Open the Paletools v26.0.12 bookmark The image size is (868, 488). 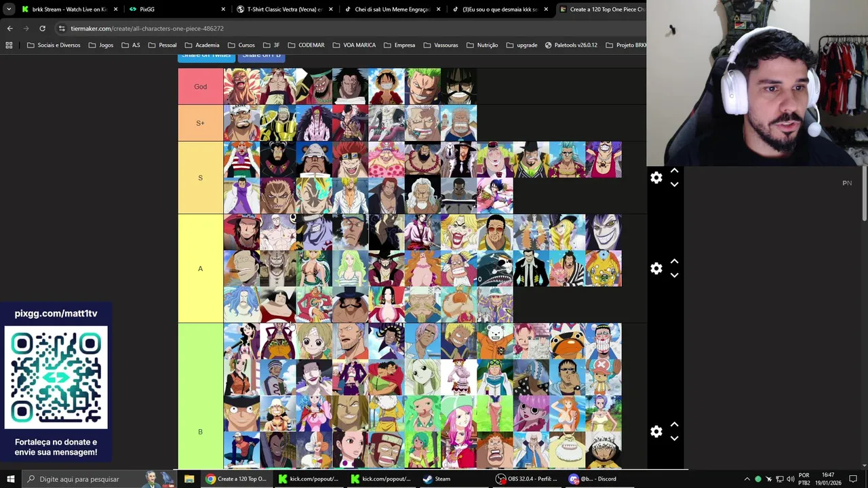(570, 45)
